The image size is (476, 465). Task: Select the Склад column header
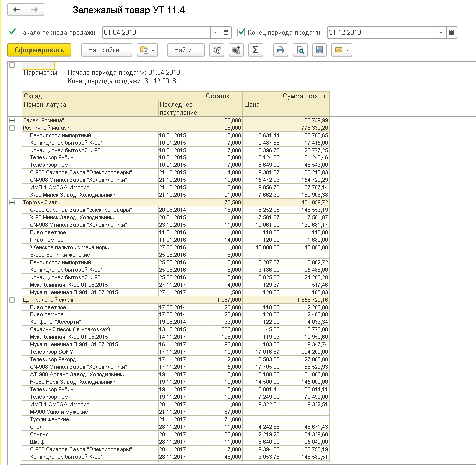click(x=113, y=96)
